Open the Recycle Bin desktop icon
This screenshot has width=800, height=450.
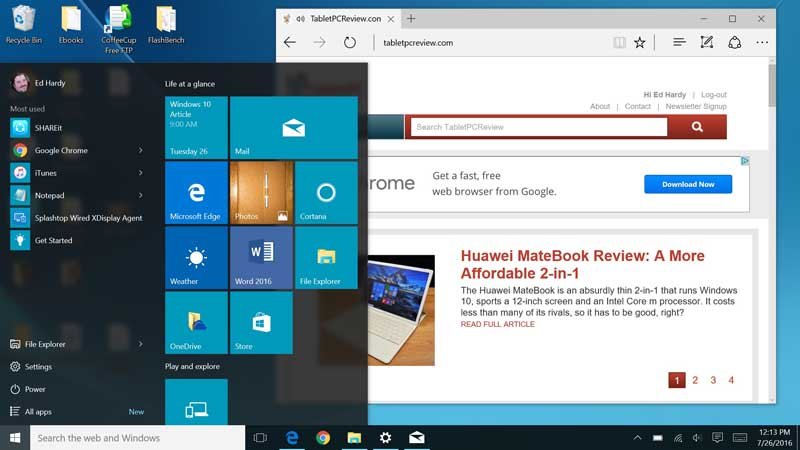pos(23,24)
